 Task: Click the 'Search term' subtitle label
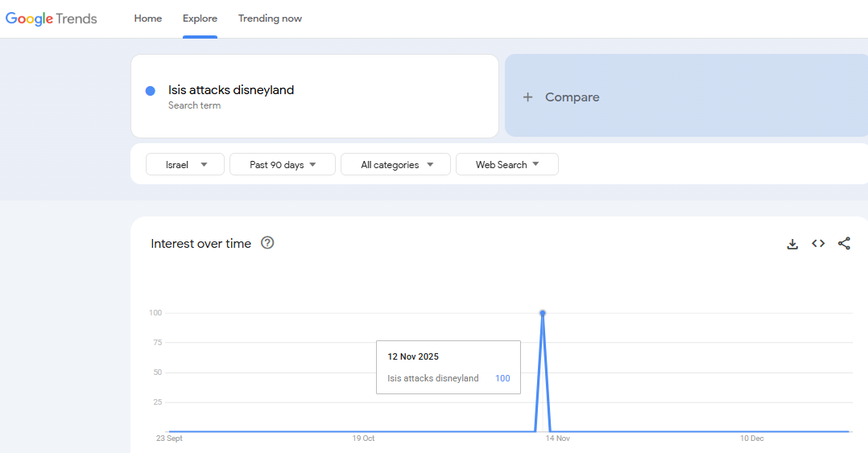(x=194, y=105)
